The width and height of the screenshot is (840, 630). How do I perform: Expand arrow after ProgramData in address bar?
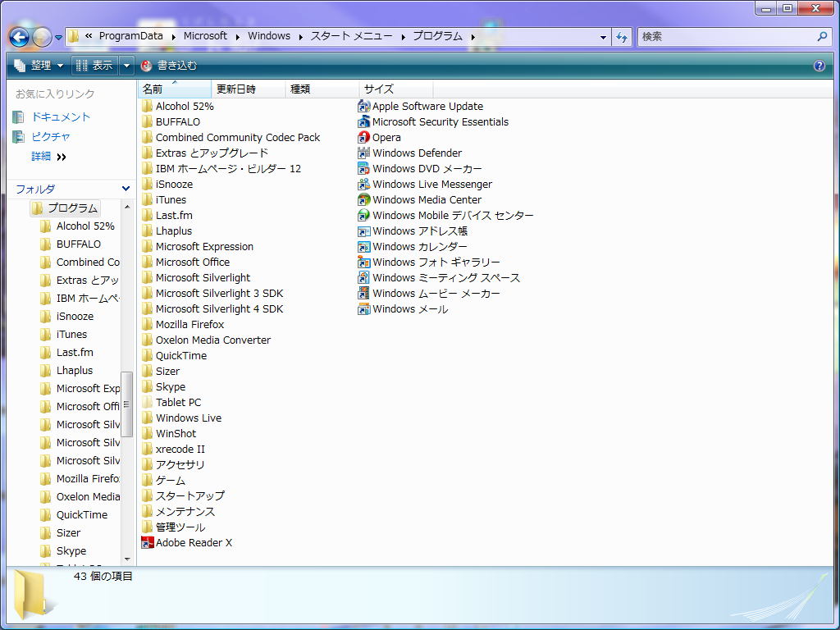point(174,36)
